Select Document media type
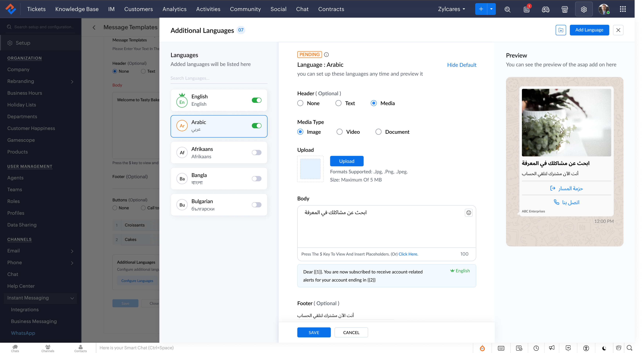Screen dimensions: 644x353 [x=378, y=132]
